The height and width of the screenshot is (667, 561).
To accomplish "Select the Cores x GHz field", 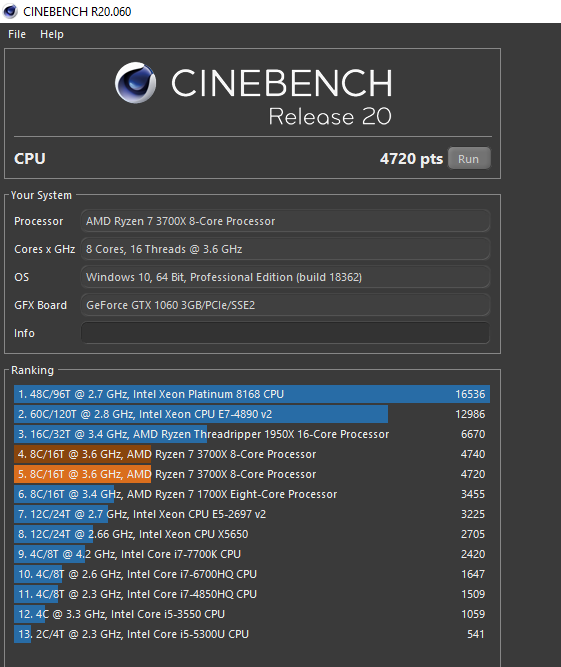I will coord(285,249).
